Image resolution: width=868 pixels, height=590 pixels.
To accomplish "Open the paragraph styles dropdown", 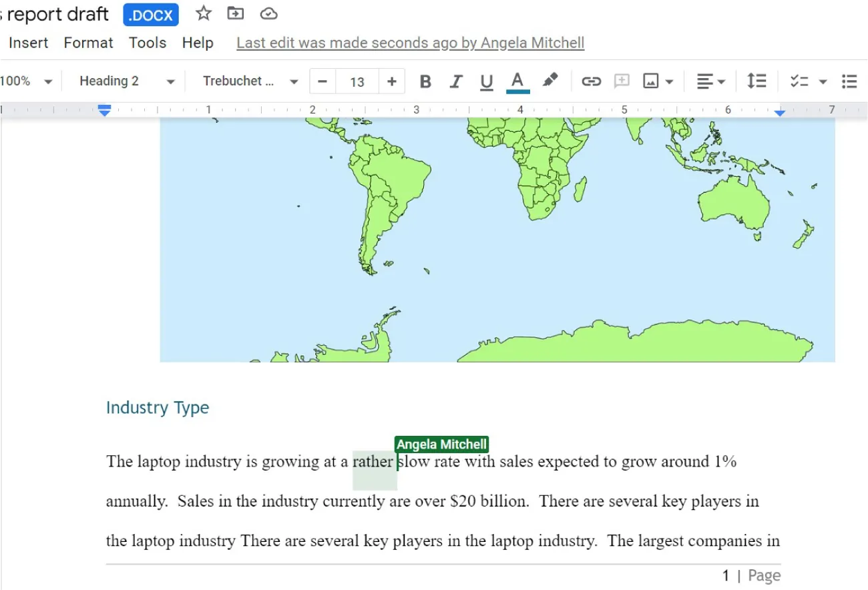I will coord(124,81).
